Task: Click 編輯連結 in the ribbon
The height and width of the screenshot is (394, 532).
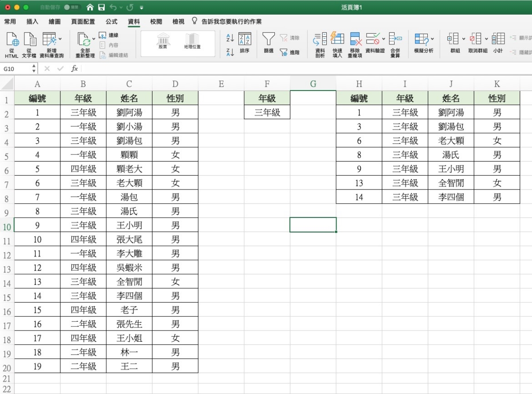Action: 113,55
